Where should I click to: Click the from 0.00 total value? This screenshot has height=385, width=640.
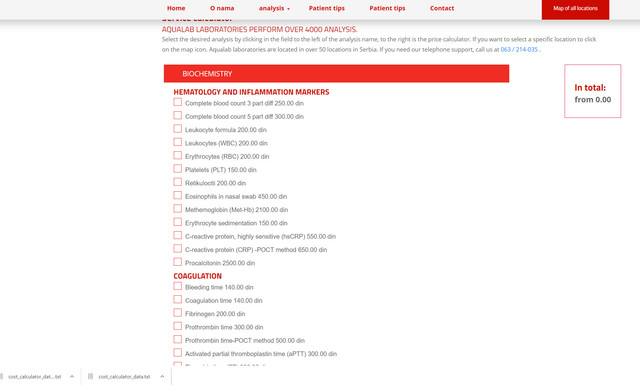pos(593,100)
